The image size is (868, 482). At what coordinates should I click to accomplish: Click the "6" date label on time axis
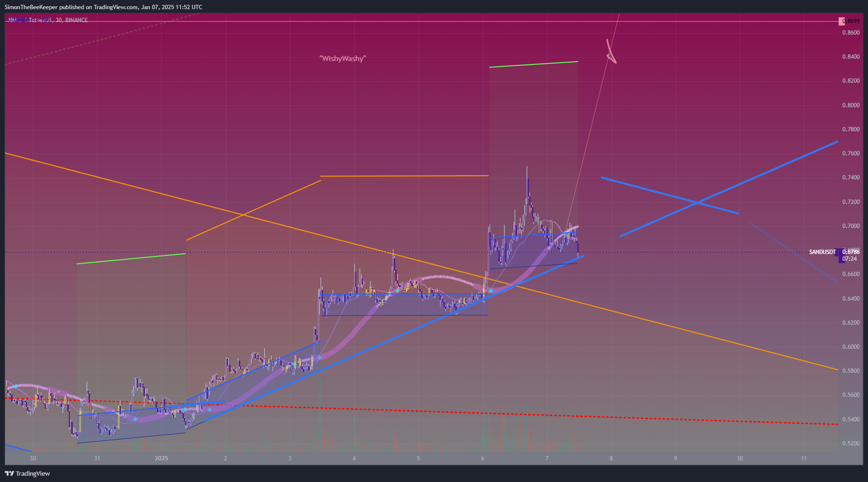coord(482,458)
